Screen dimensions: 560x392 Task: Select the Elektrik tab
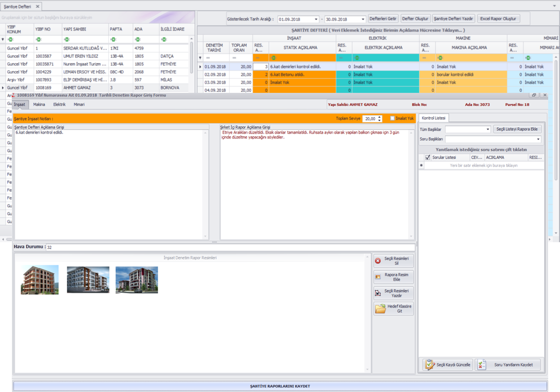[59, 105]
